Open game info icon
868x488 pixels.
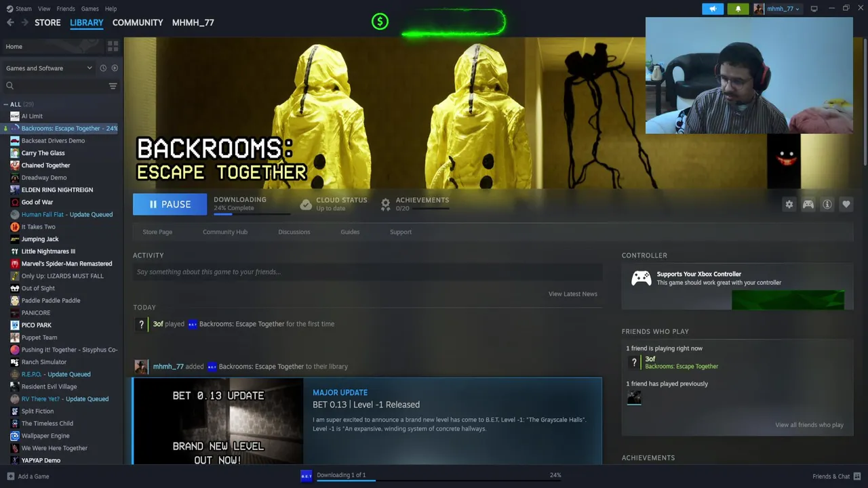[x=827, y=204]
